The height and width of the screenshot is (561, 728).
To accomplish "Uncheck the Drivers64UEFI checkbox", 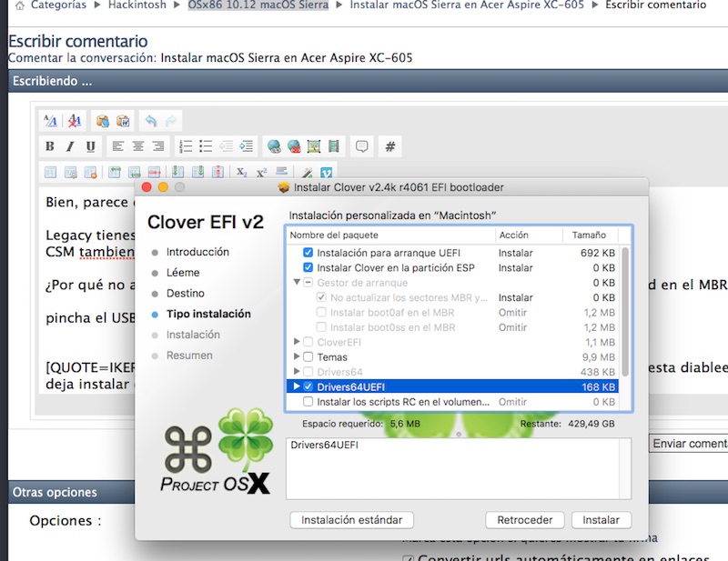I will [x=308, y=386].
